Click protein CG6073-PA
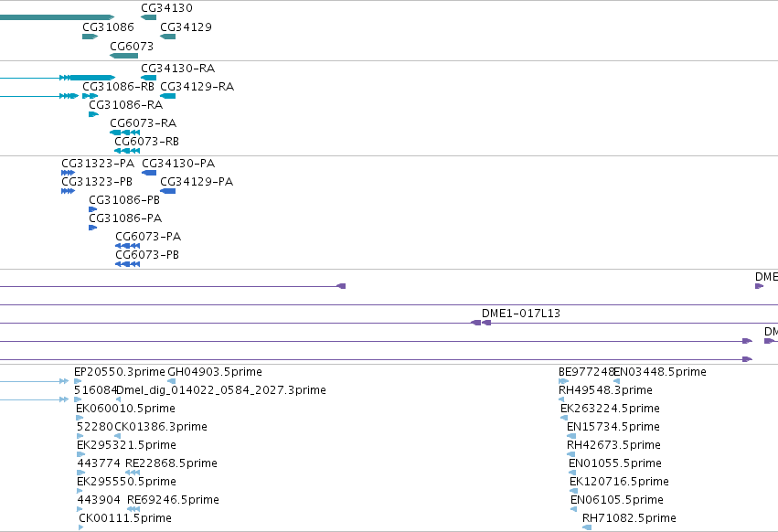Viewport: 778px width, 532px height. coord(127,246)
